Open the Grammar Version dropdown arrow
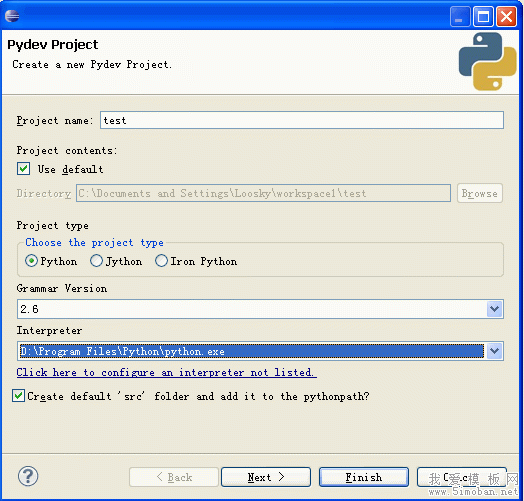This screenshot has height=501, width=524. pyautogui.click(x=495, y=308)
